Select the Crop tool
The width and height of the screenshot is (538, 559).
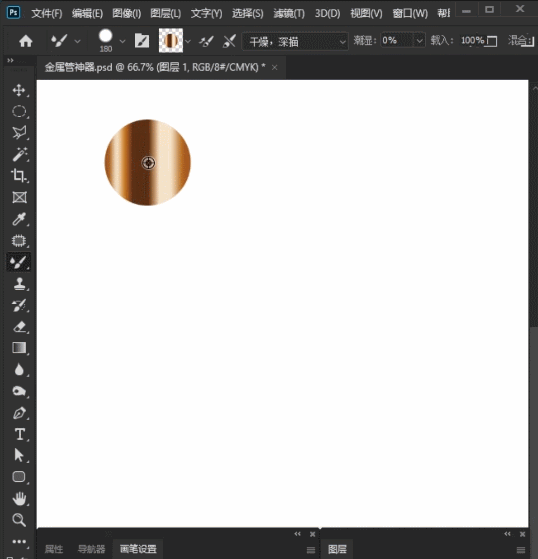click(19, 176)
